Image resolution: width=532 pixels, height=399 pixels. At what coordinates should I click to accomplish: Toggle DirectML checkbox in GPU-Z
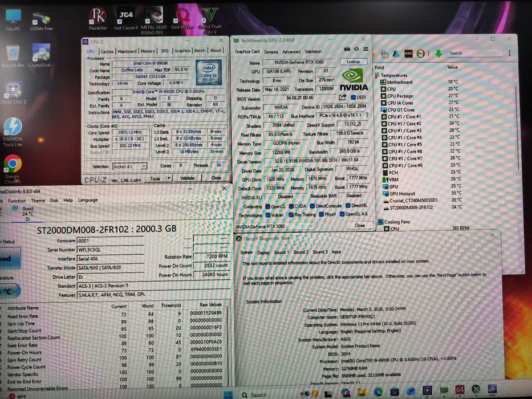click(348, 206)
